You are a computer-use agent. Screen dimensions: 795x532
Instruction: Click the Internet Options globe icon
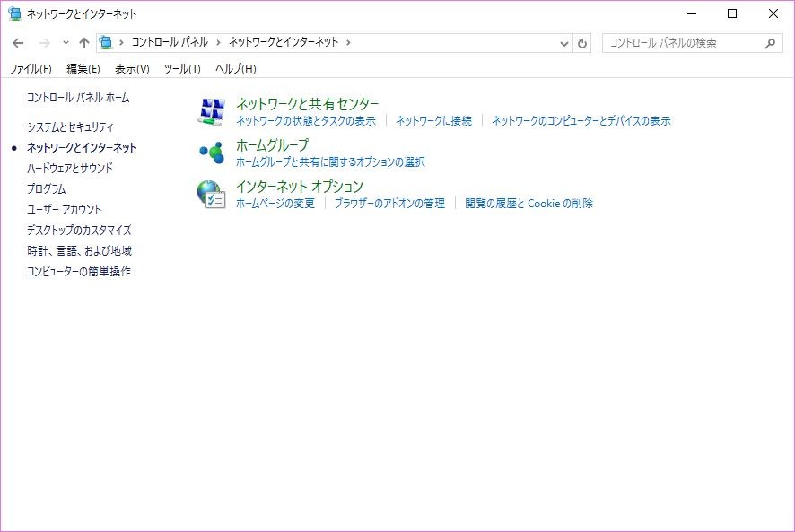click(x=211, y=194)
